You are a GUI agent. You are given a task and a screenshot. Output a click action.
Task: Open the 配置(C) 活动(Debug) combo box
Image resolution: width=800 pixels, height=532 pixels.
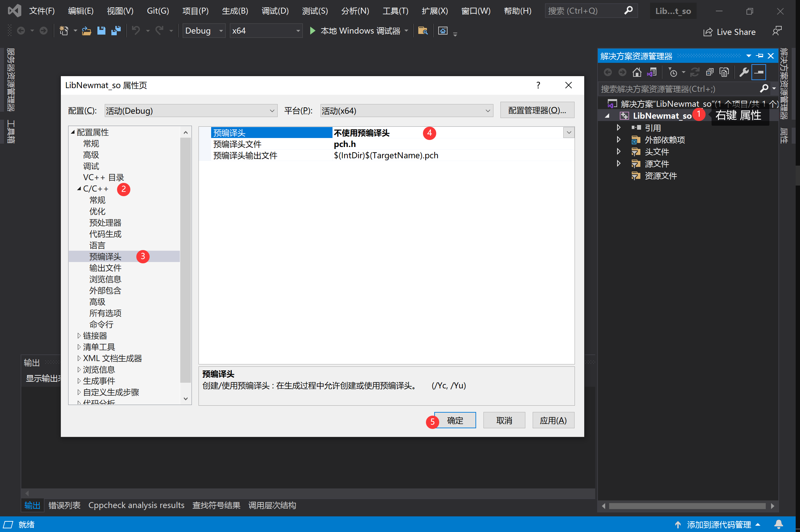point(191,111)
